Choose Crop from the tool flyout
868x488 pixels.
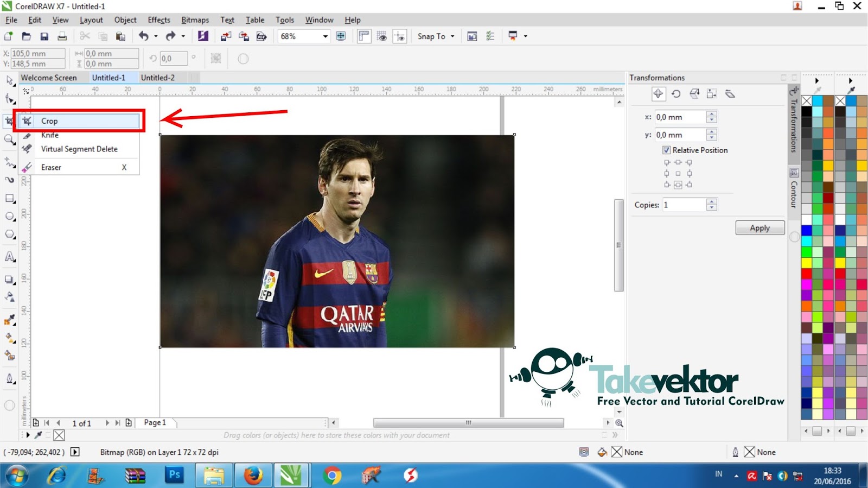(x=79, y=121)
